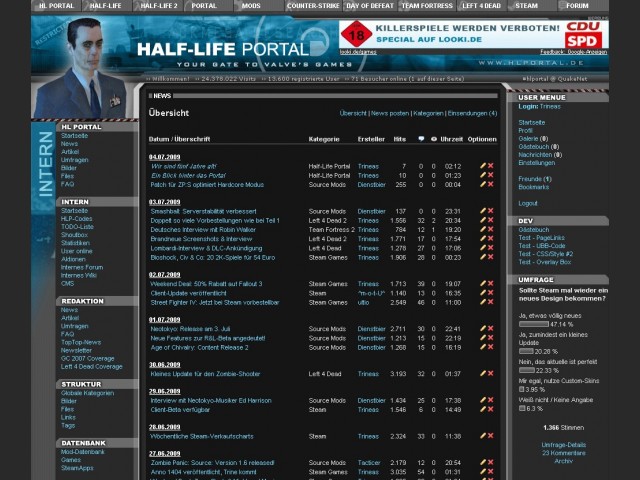Click the Killerspiele banner advertisement
This screenshot has width=640, height=480.
[x=473, y=34]
